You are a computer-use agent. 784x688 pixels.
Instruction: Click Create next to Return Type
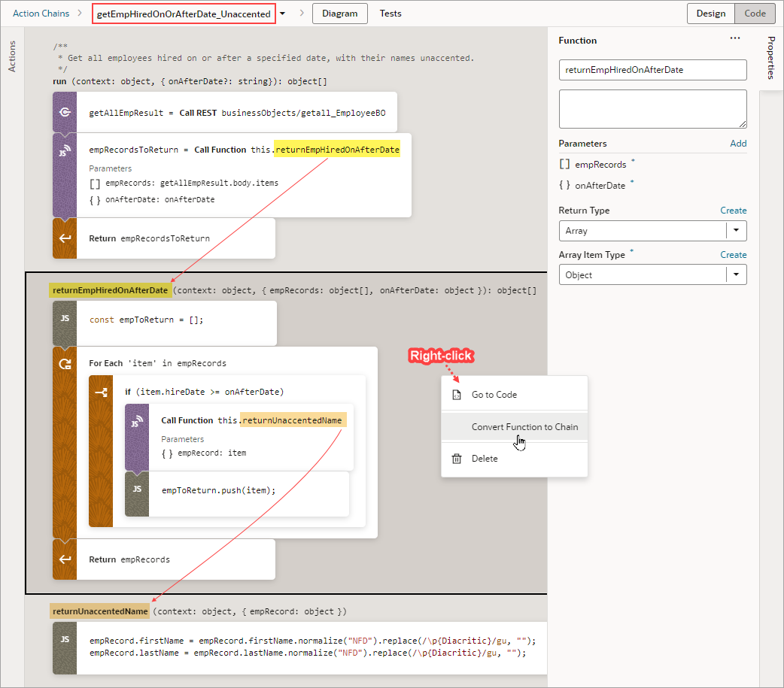[733, 211]
